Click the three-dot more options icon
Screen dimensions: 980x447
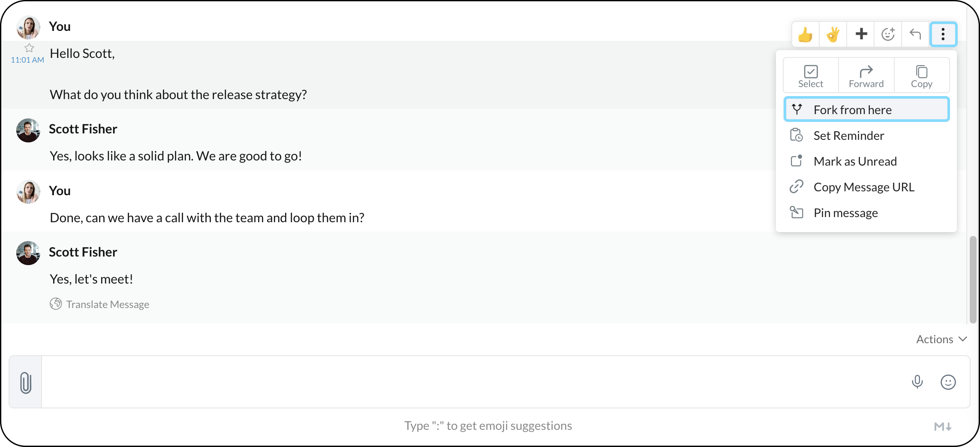943,34
